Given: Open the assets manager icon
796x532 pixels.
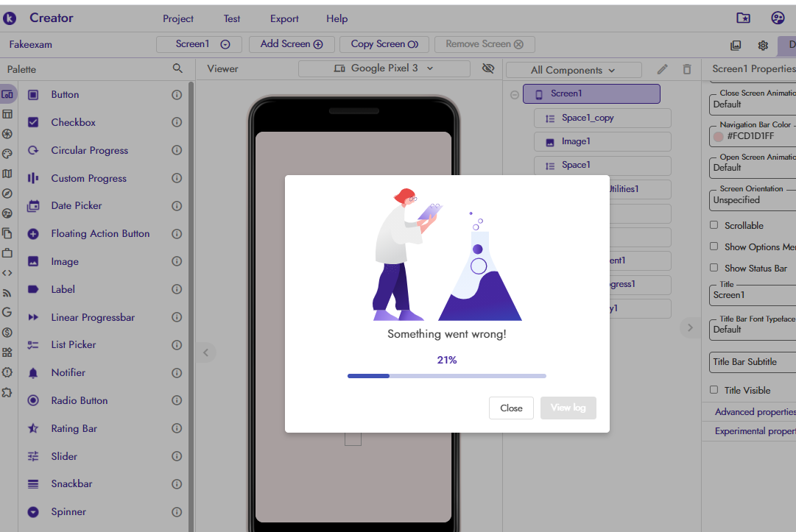Looking at the screenshot, I should pyautogui.click(x=736, y=45).
